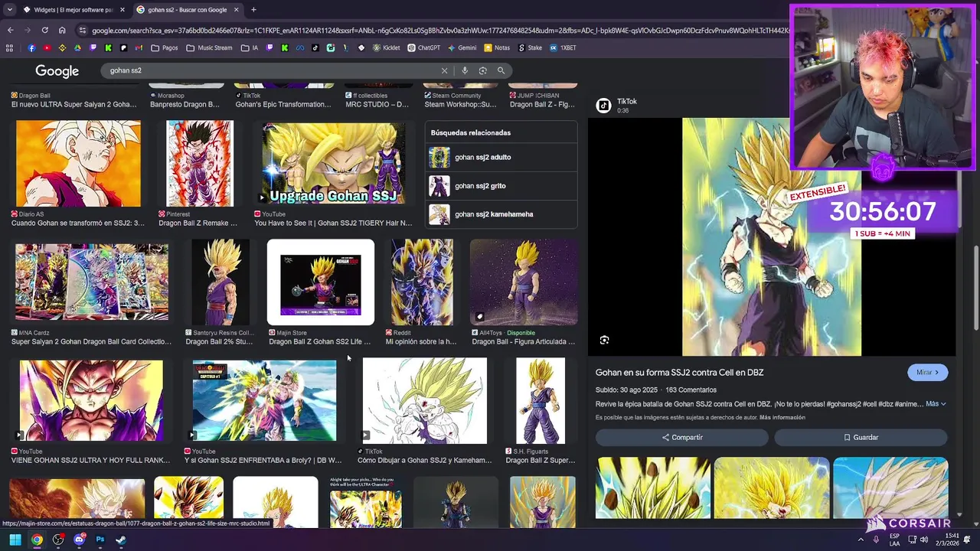Open the Google Drive bookmark icon
This screenshot has width=980, height=551.
[77, 47]
